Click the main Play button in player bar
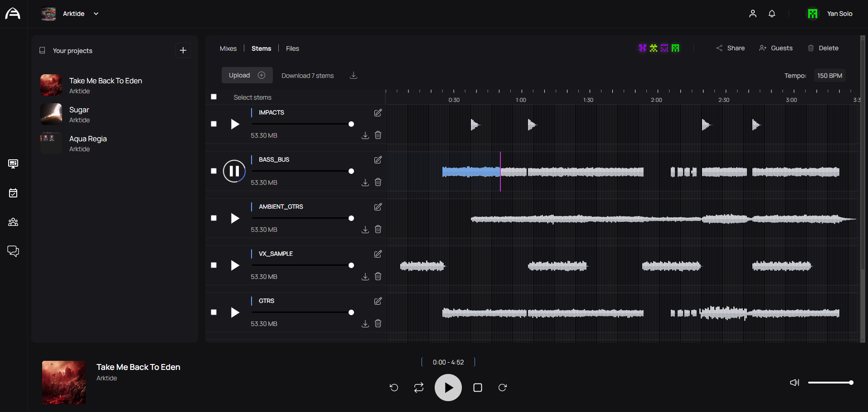Image resolution: width=868 pixels, height=412 pixels. [448, 388]
